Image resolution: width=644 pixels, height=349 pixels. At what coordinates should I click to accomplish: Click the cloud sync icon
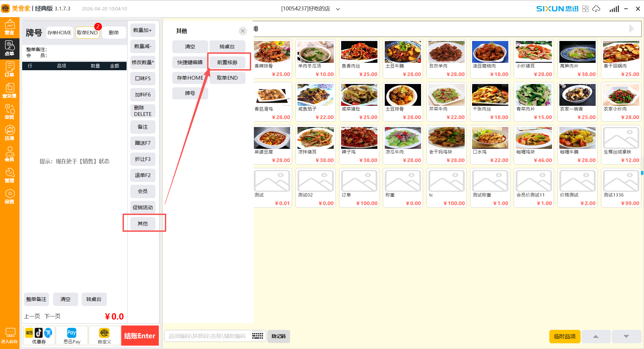tap(596, 9)
